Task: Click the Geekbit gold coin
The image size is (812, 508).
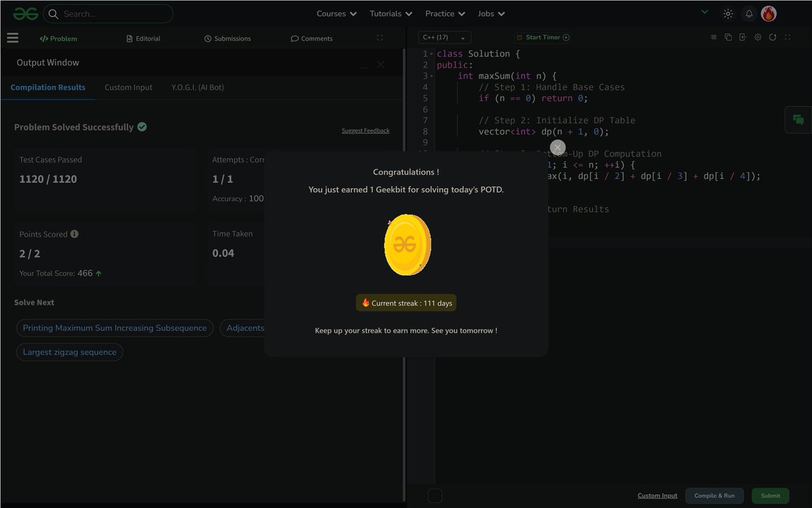Action: tap(407, 245)
